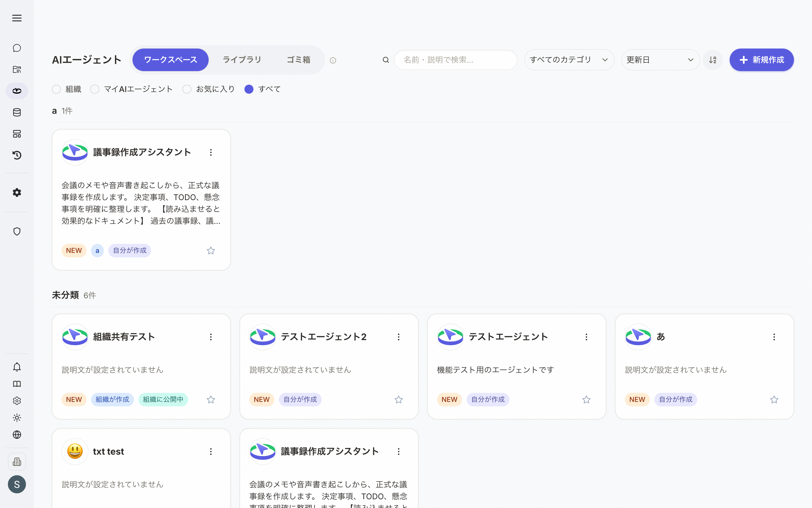Open the library sidebar icon below chat

(17, 69)
